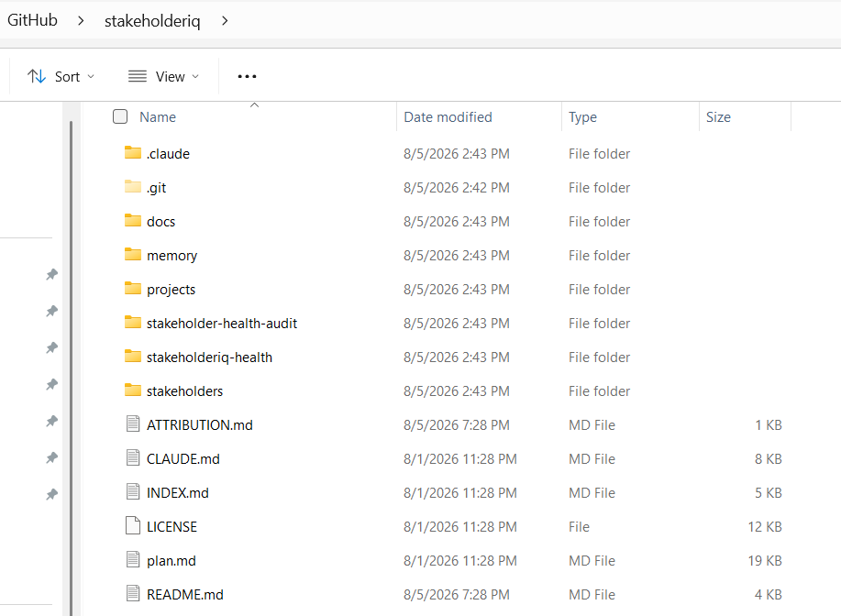Sort by the Date modified column header
The height and width of the screenshot is (616, 841).
coord(448,116)
